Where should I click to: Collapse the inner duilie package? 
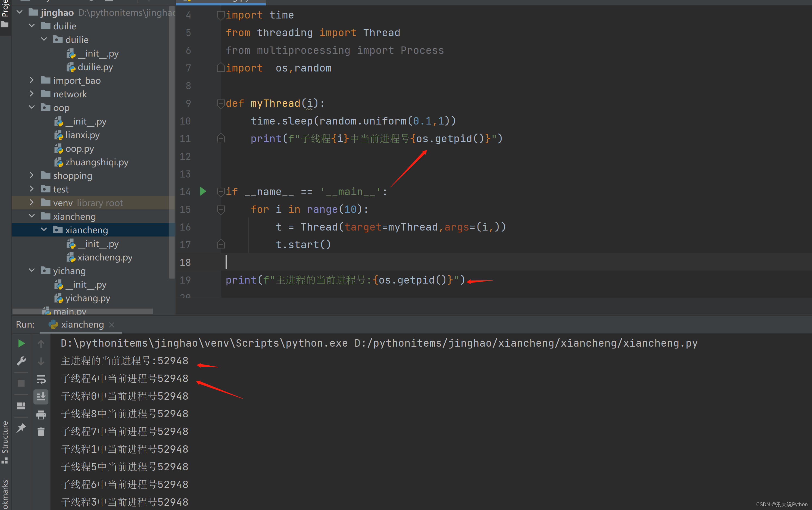pos(44,39)
